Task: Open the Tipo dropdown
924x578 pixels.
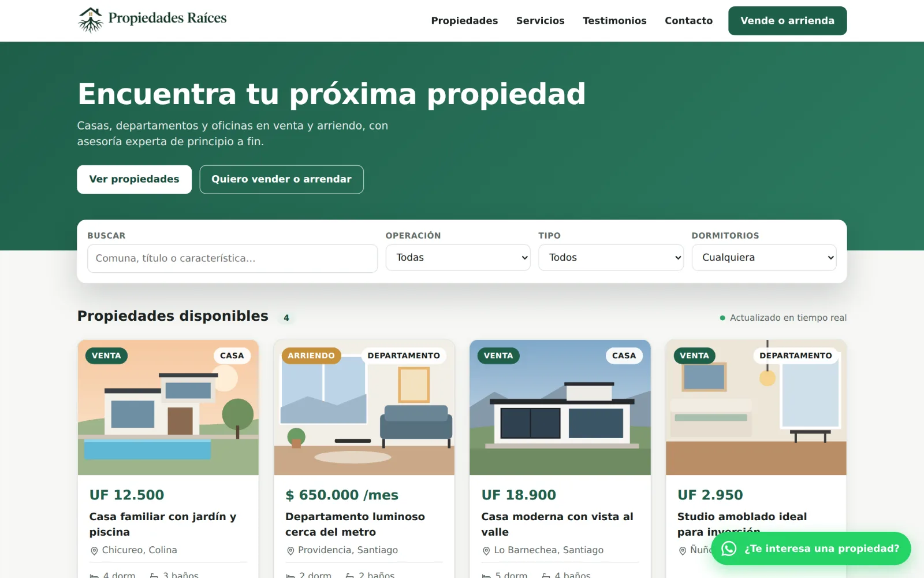Action: 611,258
